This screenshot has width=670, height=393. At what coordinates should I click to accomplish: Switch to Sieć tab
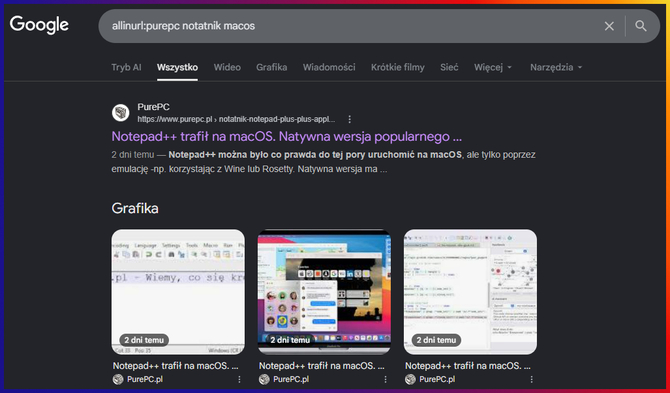(449, 67)
